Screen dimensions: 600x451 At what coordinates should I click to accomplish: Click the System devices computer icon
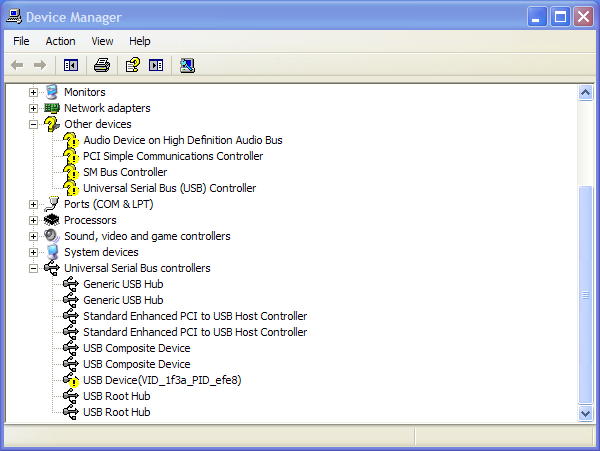[52, 252]
